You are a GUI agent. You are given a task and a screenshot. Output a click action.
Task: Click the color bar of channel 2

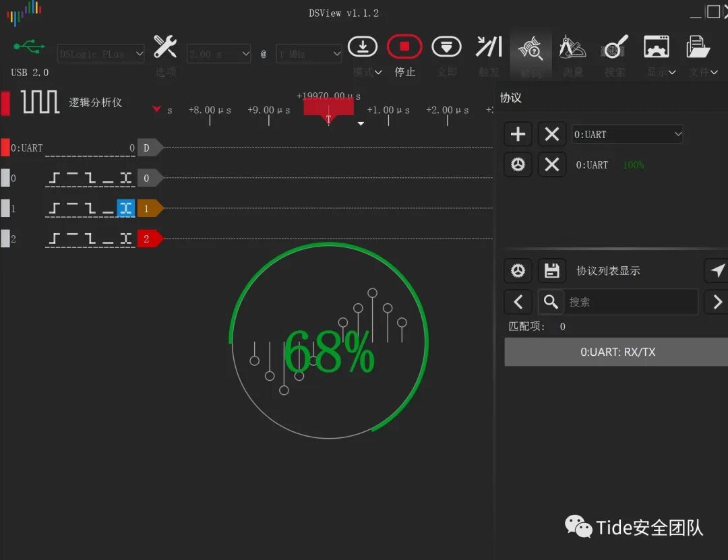pos(5,239)
